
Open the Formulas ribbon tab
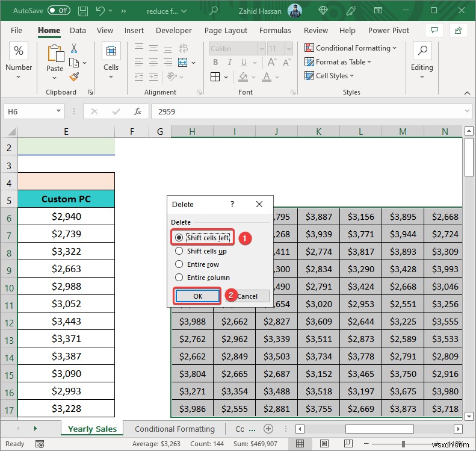click(x=275, y=30)
